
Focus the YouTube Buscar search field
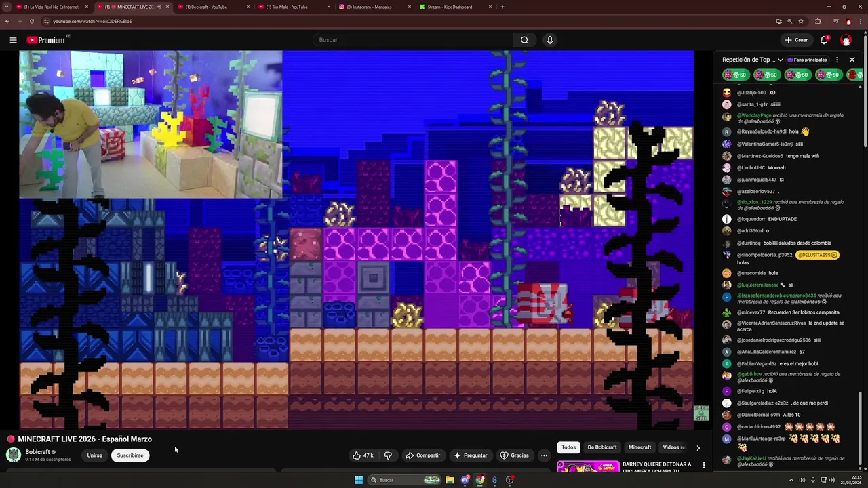[x=414, y=40]
